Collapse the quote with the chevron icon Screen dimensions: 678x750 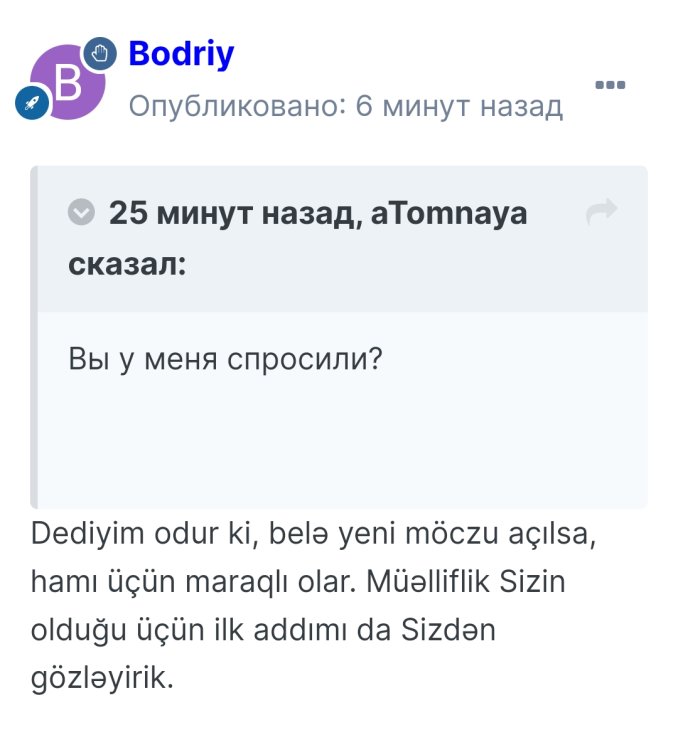point(81,213)
